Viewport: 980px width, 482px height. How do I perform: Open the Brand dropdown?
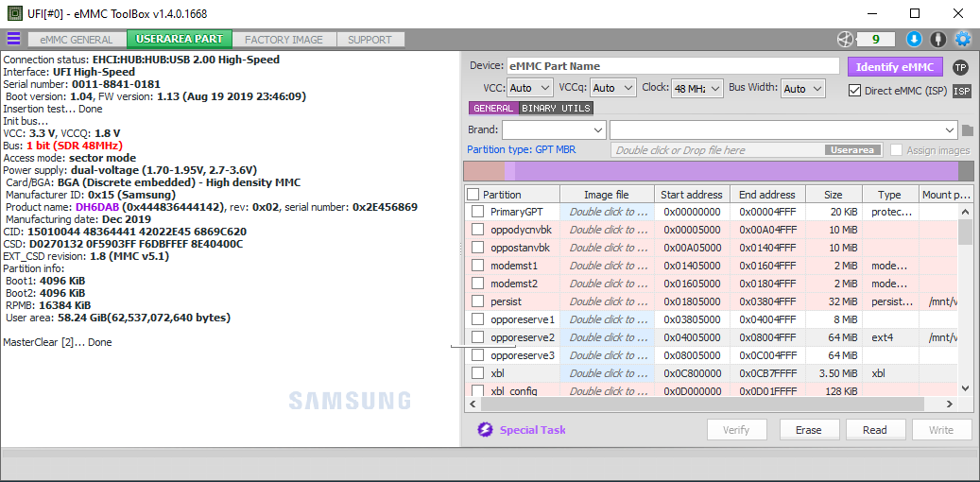[x=554, y=130]
